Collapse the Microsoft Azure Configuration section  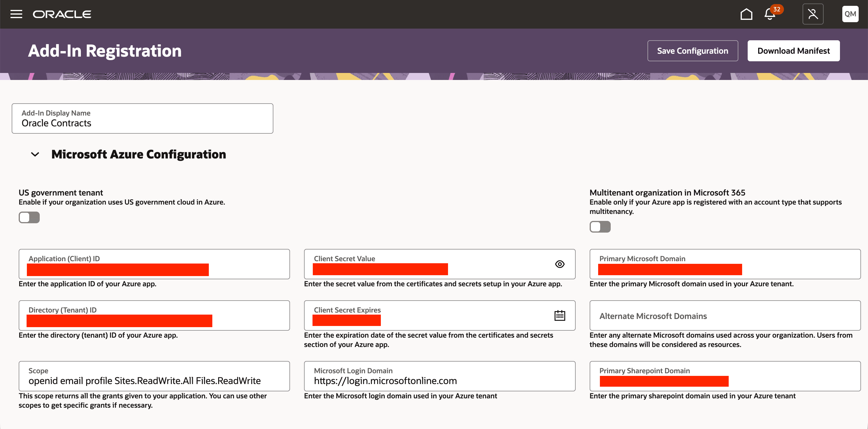point(35,155)
